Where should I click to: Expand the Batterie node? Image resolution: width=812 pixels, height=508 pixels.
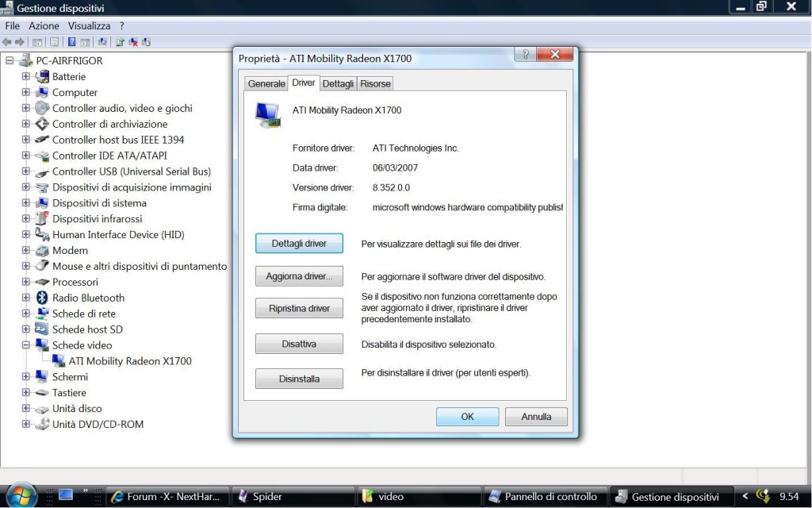25,76
